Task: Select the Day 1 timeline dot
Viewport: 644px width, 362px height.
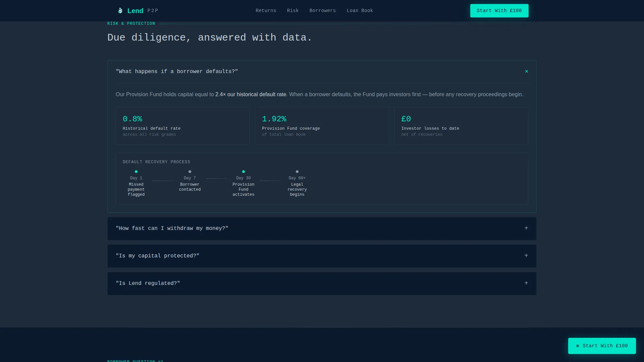Action: (136, 172)
